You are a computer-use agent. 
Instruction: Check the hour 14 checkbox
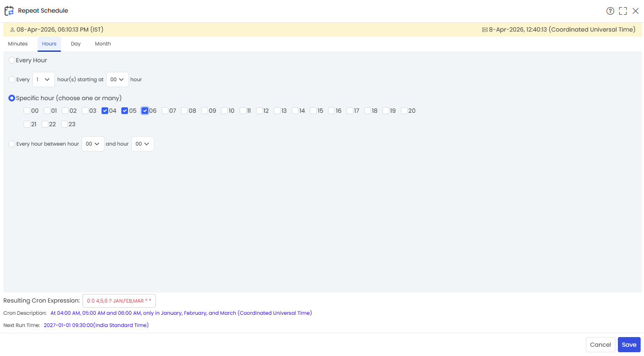tap(295, 111)
